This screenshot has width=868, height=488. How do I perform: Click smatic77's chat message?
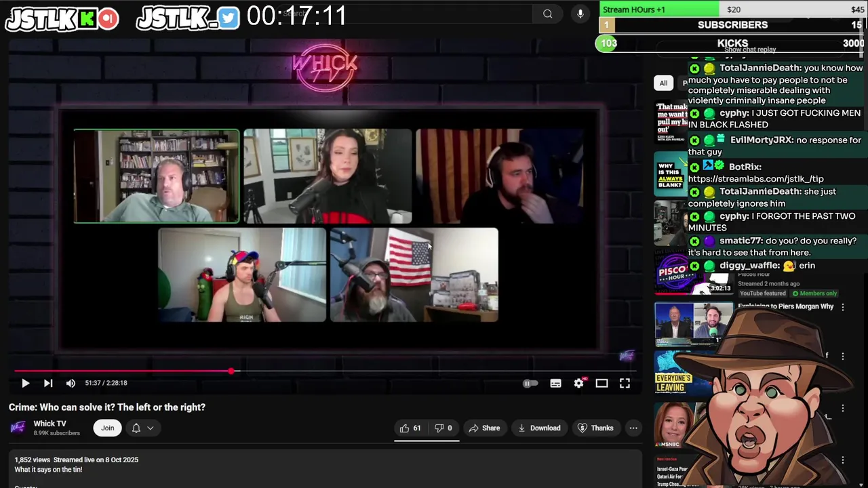(x=776, y=246)
